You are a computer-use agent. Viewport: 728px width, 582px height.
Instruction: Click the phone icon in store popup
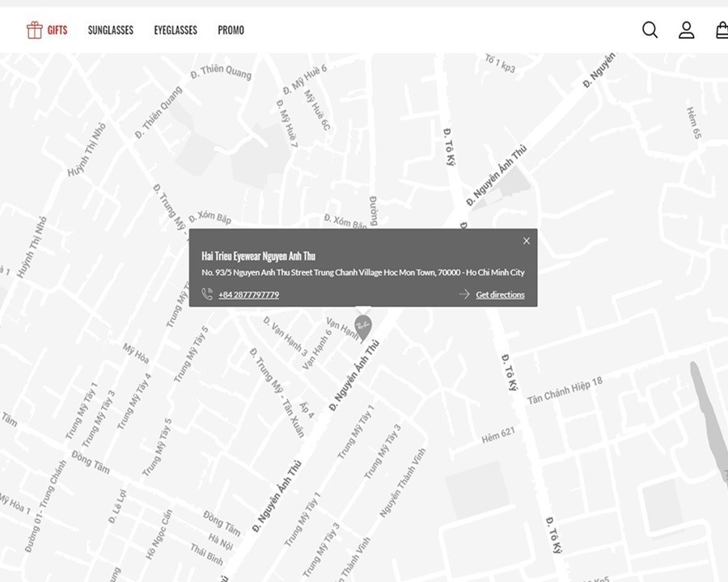point(207,294)
